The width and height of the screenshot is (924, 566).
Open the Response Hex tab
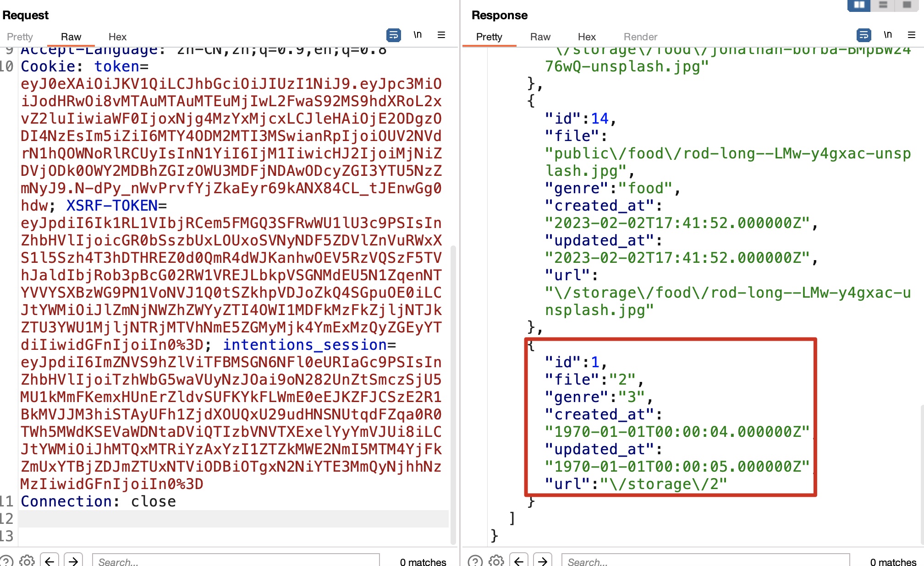click(587, 37)
